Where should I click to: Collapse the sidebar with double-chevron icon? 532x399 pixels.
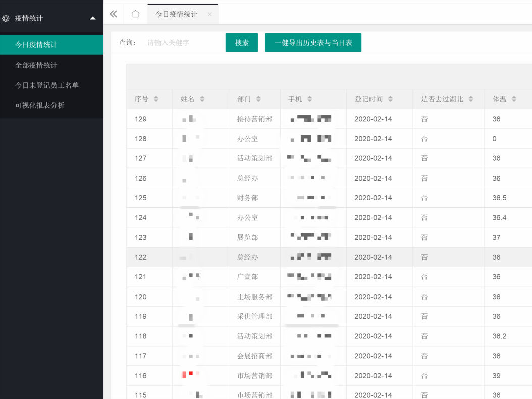[114, 14]
